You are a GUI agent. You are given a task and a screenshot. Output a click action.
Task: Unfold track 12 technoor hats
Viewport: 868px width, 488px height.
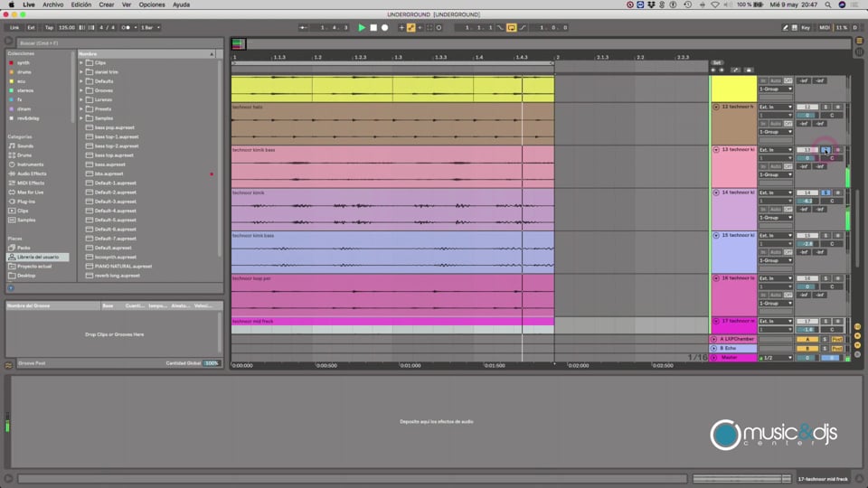(716, 107)
